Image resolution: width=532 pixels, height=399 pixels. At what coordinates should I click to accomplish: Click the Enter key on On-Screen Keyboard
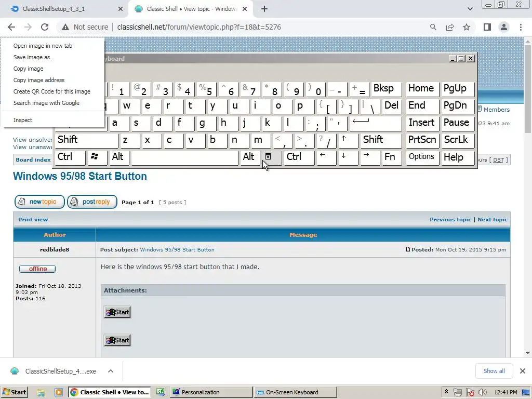point(375,123)
